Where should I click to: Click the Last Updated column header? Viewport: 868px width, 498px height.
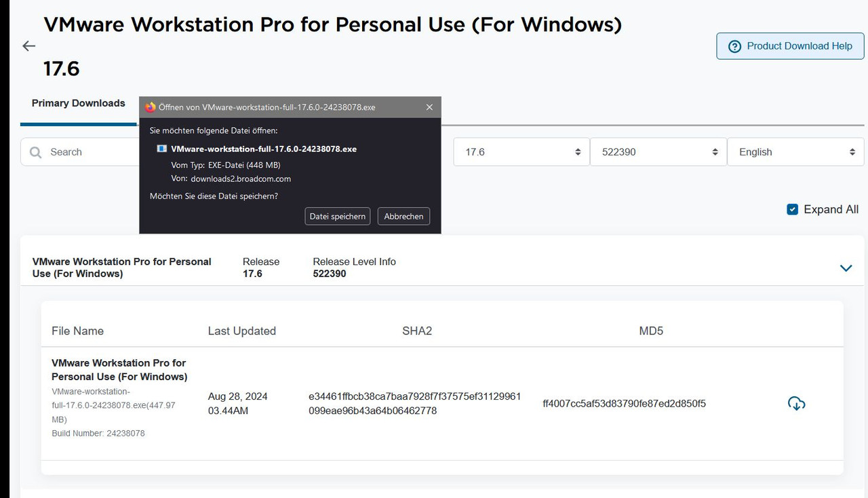242,331
